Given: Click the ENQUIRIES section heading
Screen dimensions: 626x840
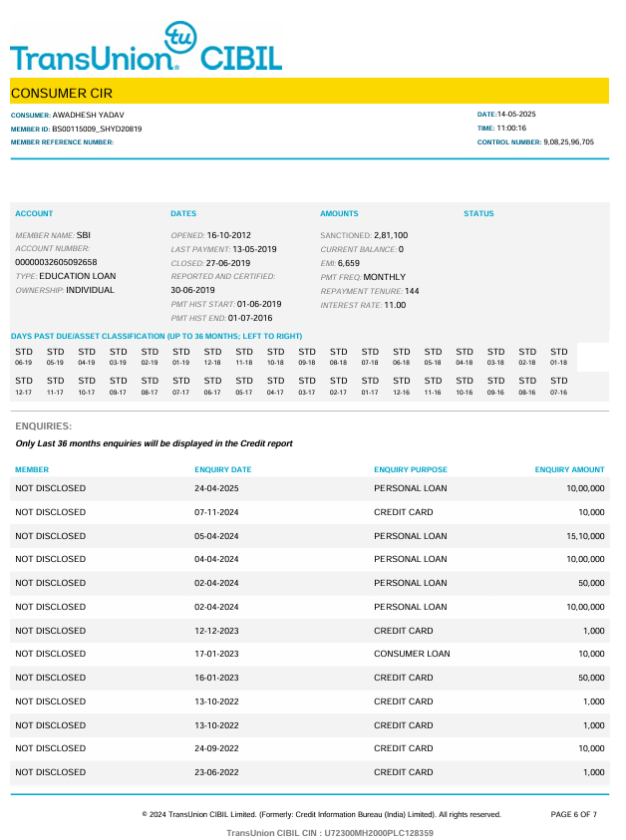Looking at the screenshot, I should (x=44, y=426).
